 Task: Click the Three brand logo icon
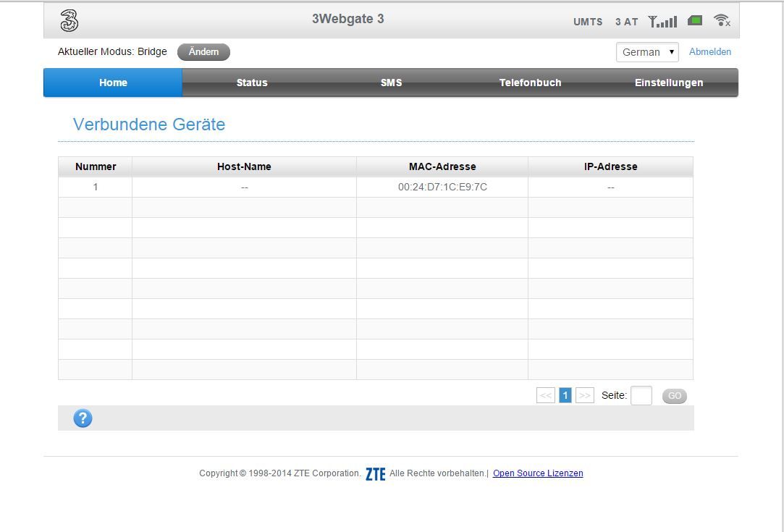point(69,21)
